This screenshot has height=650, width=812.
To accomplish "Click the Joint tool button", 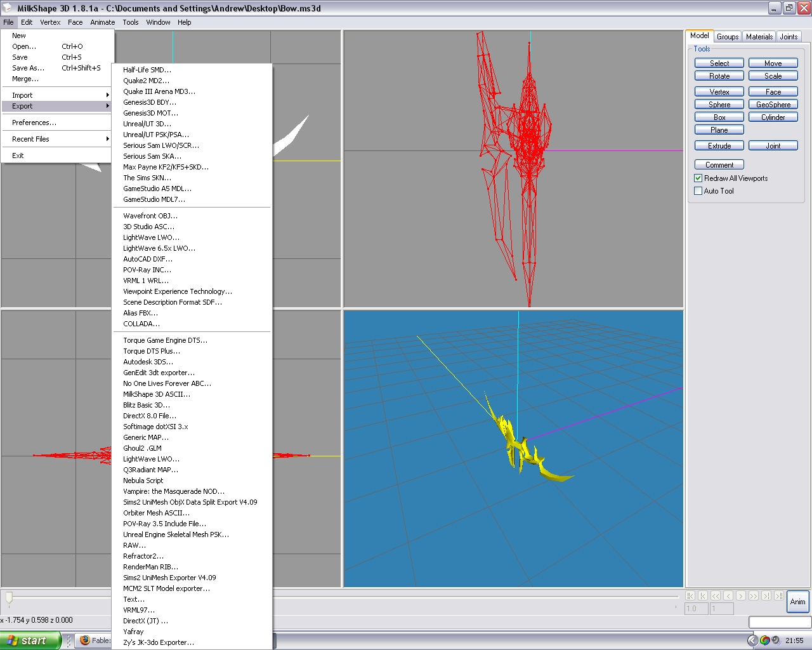I will [x=773, y=146].
